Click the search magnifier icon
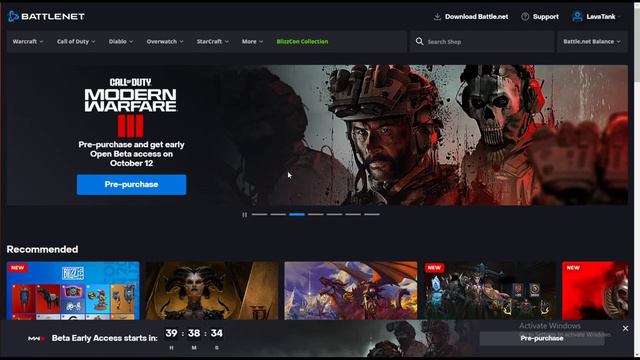Image resolution: width=640 pixels, height=360 pixels. click(419, 41)
